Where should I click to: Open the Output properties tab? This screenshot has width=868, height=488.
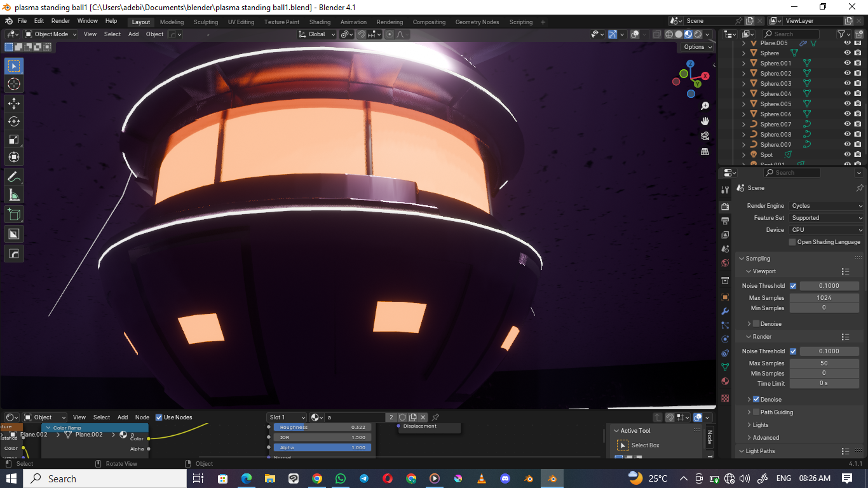725,221
